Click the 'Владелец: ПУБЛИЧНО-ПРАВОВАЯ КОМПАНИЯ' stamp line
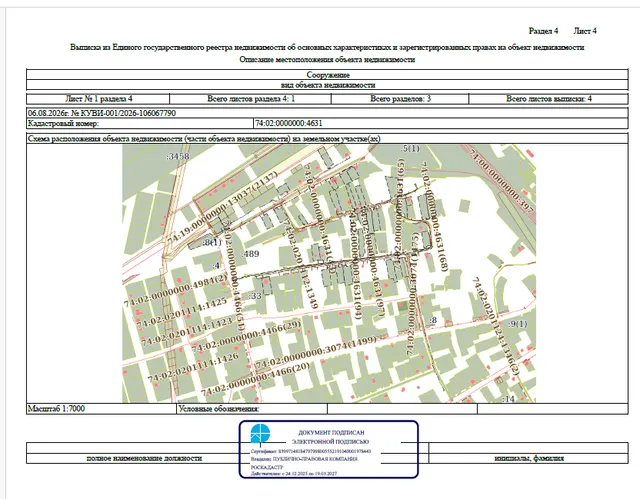Image resolution: width=640 pixels, height=499 pixels. [304, 459]
